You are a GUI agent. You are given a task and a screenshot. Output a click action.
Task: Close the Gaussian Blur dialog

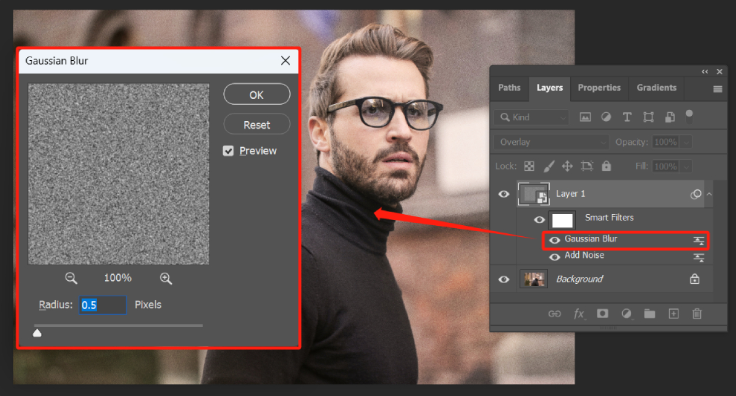285,61
